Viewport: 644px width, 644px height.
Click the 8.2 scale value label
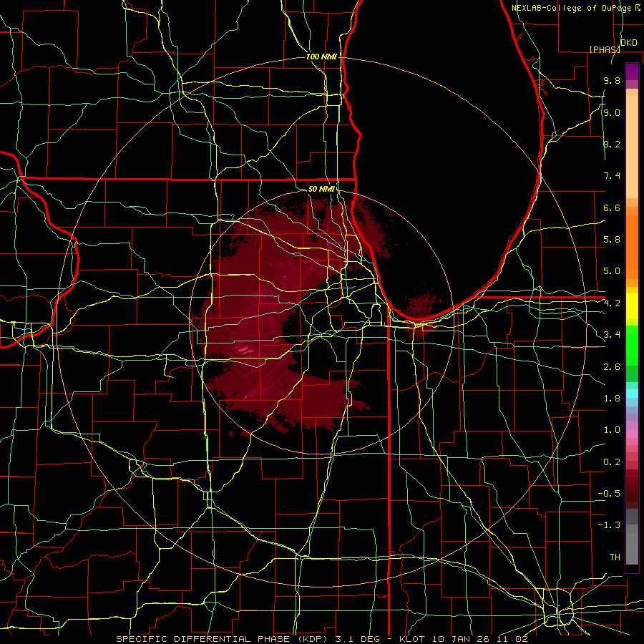612,144
